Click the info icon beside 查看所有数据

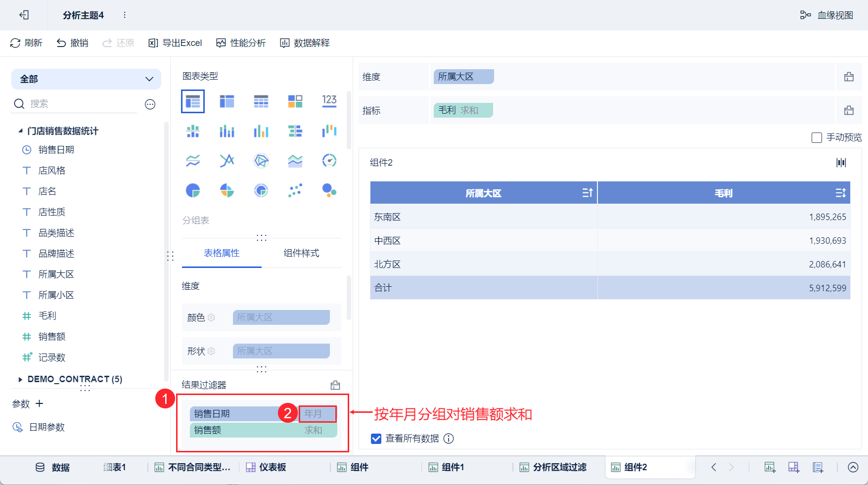tap(449, 439)
